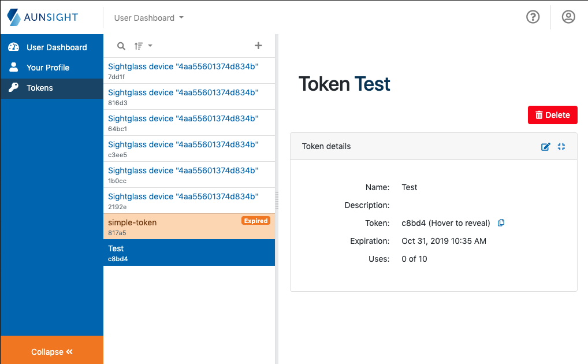Open help via the question mark icon

pyautogui.click(x=533, y=17)
